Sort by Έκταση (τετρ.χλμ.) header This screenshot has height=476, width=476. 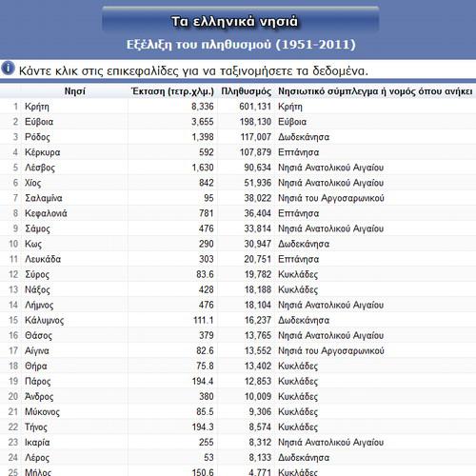[x=173, y=91]
